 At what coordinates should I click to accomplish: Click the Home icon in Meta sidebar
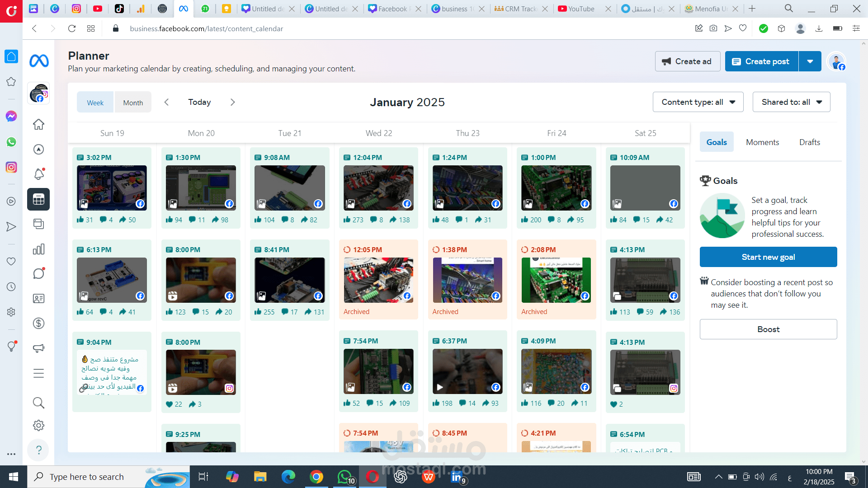click(38, 124)
